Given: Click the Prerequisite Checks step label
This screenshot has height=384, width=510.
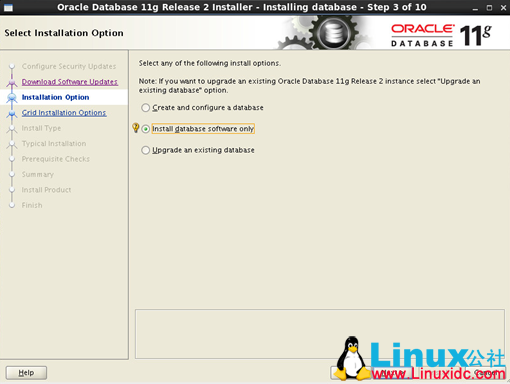Looking at the screenshot, I should 56,159.
